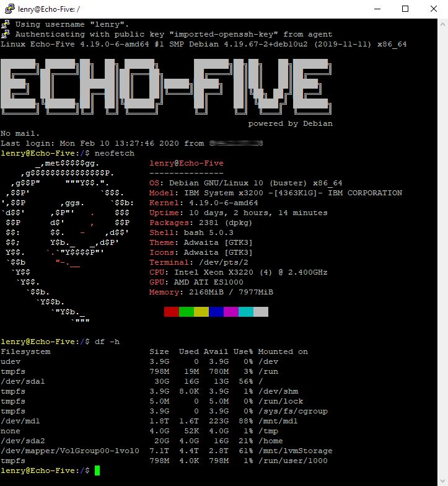Viewport: 448px width, 486px height.
Task: Click the 'Last login: Mon Feb 10' line
Action: click(131, 143)
